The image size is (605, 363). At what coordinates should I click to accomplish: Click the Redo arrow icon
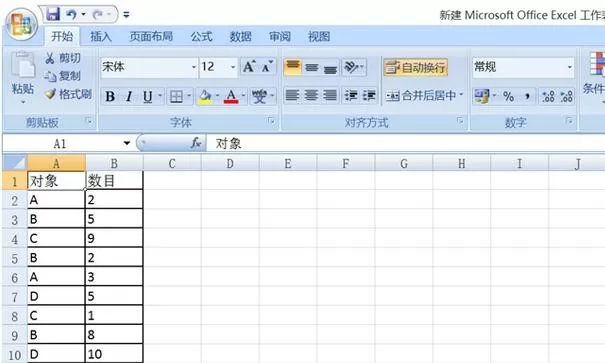point(98,15)
